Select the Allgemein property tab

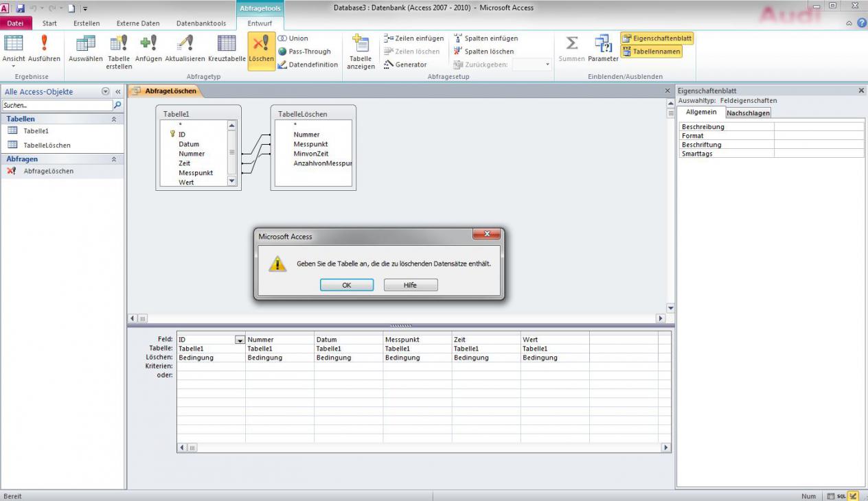701,112
